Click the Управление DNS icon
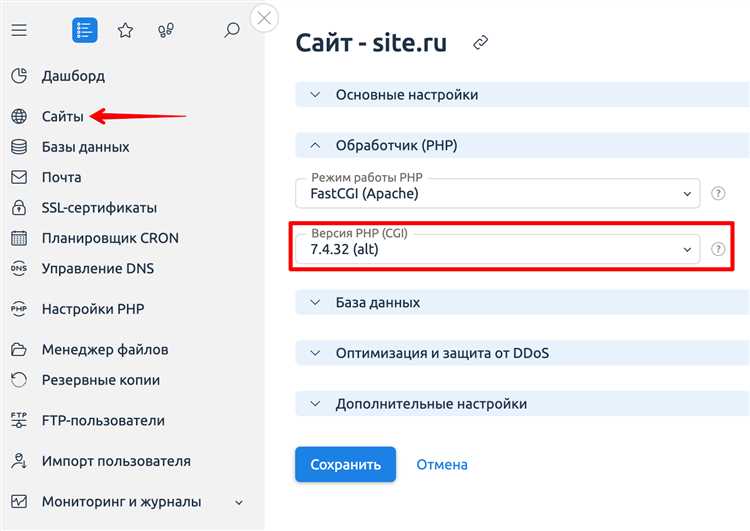 [x=19, y=268]
